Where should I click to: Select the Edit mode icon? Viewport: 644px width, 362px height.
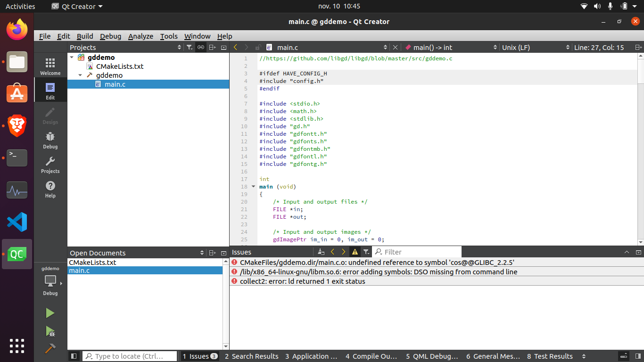click(x=50, y=91)
